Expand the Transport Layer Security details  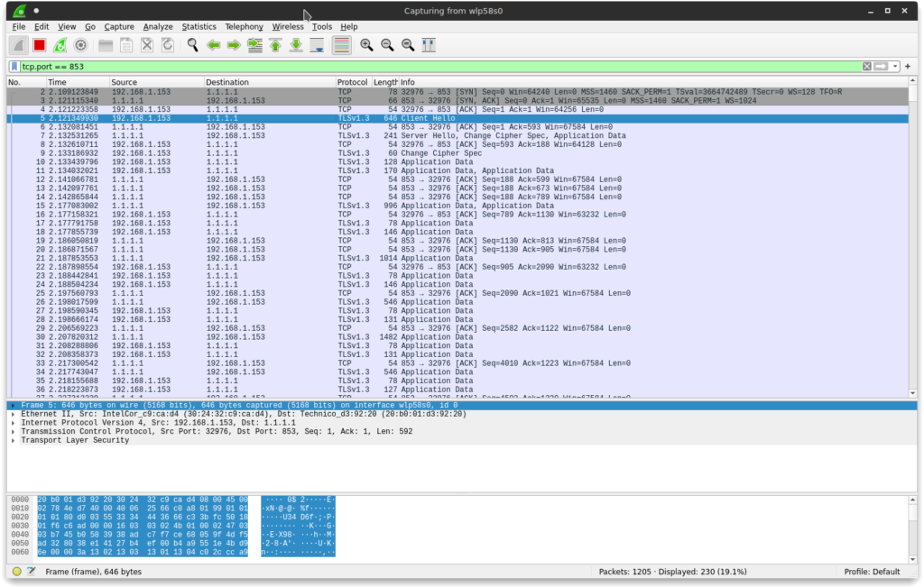click(x=14, y=440)
